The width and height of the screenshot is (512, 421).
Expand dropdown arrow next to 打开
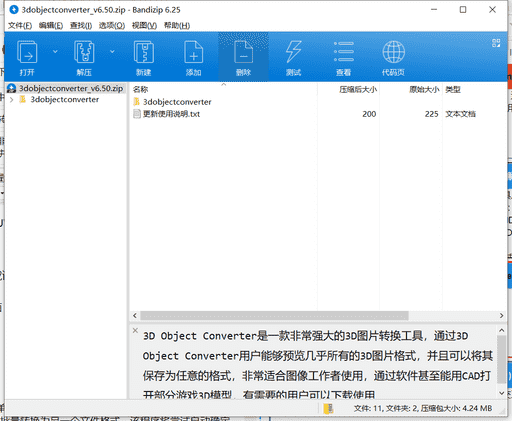55,51
